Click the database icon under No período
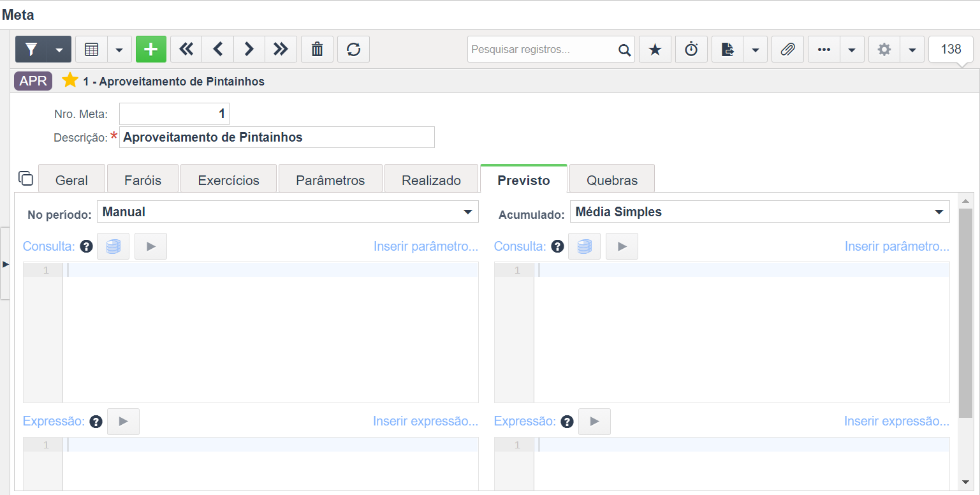 (x=113, y=246)
